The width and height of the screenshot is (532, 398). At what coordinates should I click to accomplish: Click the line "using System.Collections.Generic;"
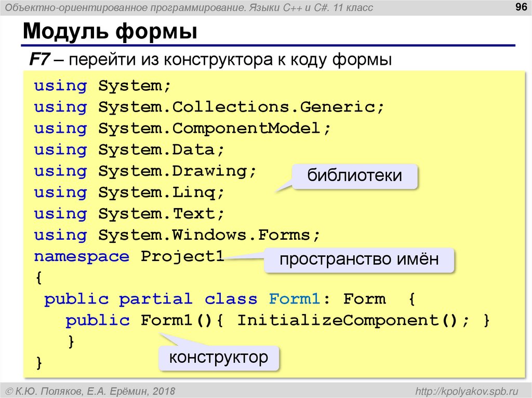pos(209,107)
